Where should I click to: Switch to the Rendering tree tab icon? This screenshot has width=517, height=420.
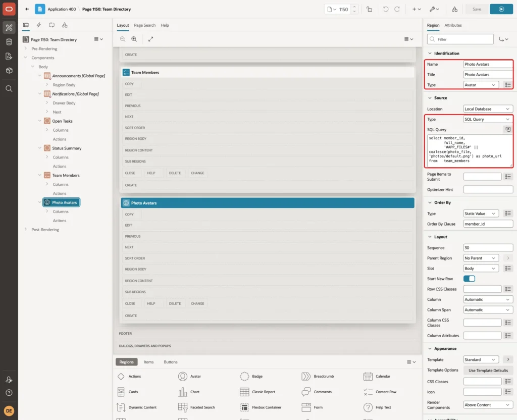click(x=26, y=25)
